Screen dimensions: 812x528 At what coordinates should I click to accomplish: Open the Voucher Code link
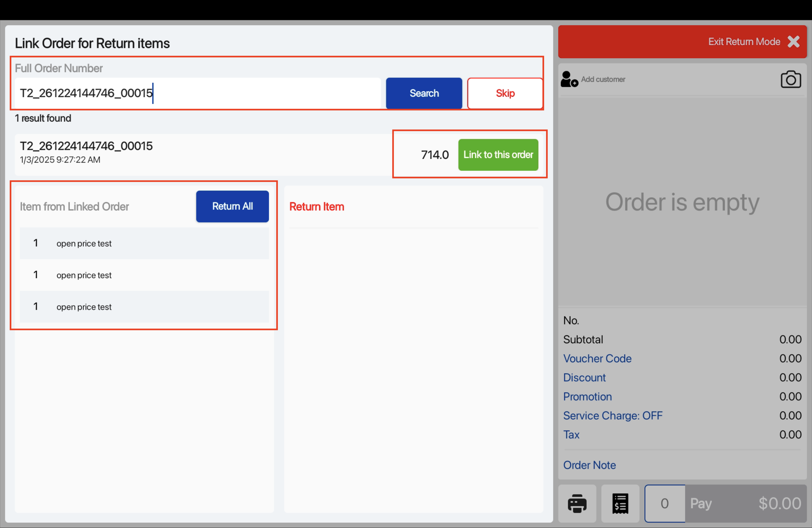coord(597,358)
